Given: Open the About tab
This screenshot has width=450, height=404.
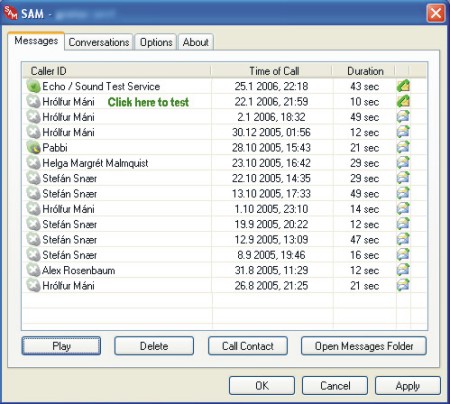Looking at the screenshot, I should [x=196, y=42].
